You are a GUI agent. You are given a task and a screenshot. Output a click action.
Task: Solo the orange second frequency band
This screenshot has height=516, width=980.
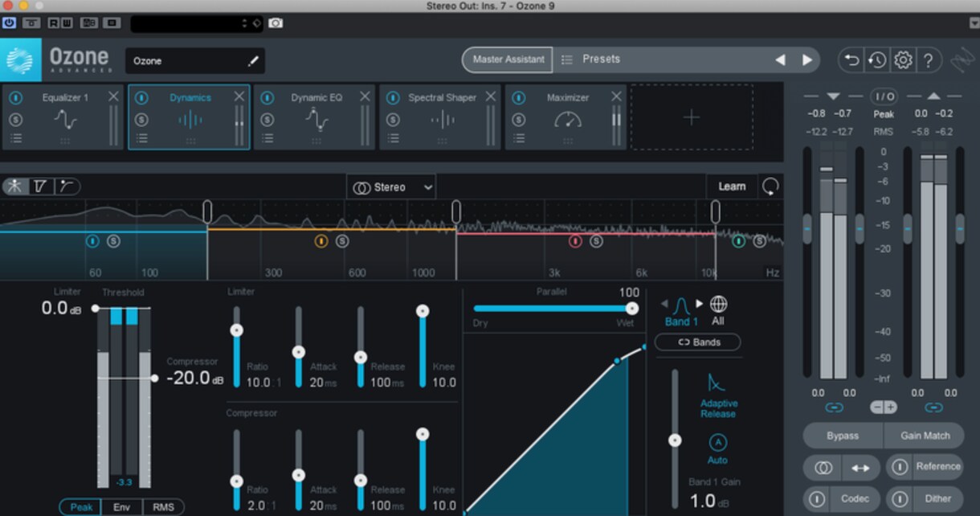click(x=342, y=241)
